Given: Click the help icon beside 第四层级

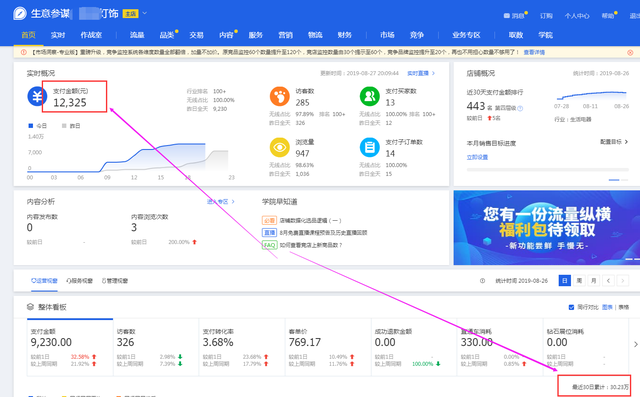Looking at the screenshot, I should point(520,108).
